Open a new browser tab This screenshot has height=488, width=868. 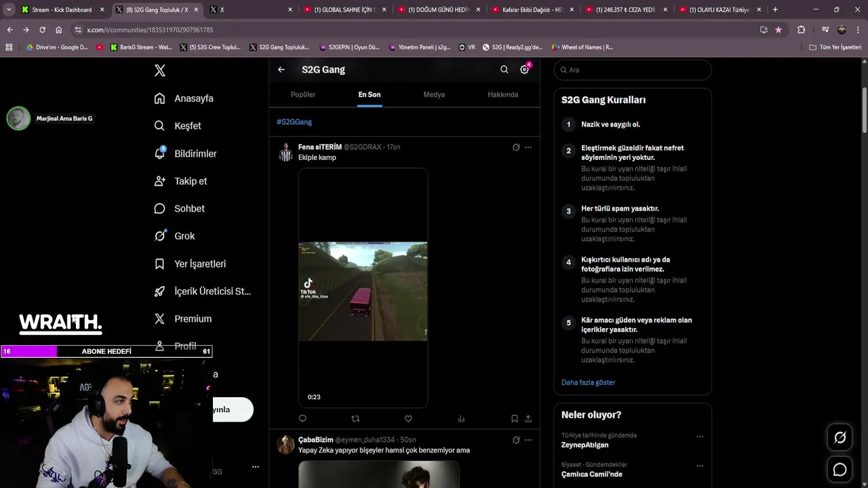coord(775,9)
